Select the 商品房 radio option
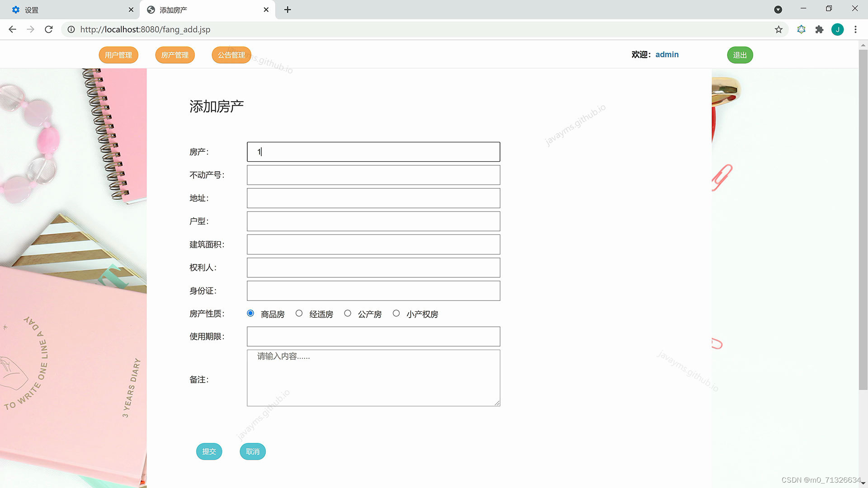The image size is (868, 488). (250, 313)
